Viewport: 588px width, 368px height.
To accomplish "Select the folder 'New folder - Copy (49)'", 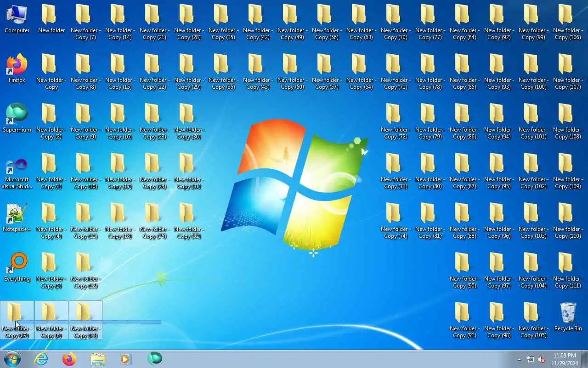I will pos(293,22).
